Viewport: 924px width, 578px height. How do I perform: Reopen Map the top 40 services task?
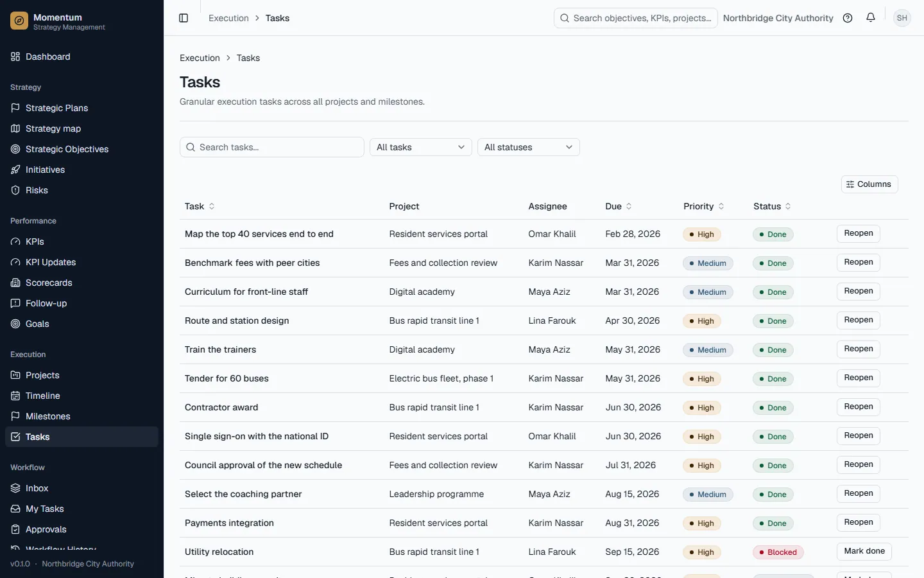[859, 233]
